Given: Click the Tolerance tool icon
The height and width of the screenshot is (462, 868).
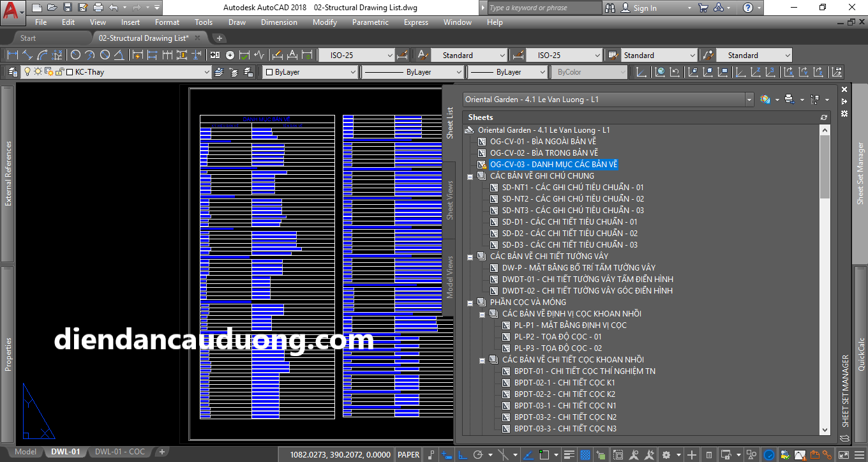Looking at the screenshot, I should 215,55.
